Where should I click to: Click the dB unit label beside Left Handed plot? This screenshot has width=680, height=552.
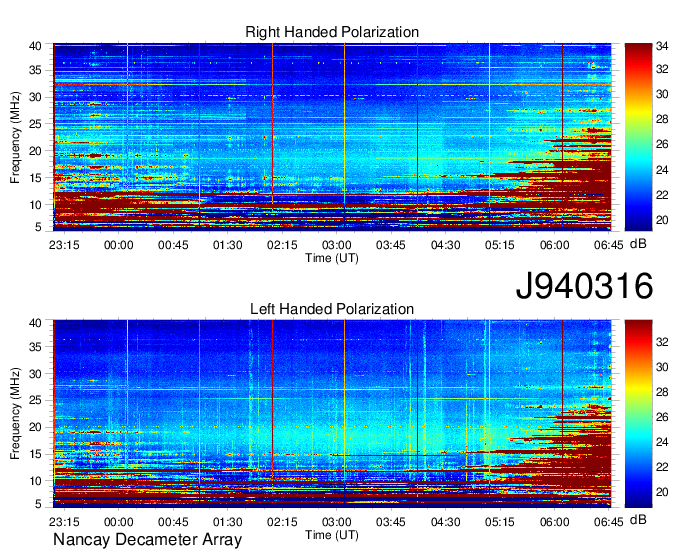point(638,519)
